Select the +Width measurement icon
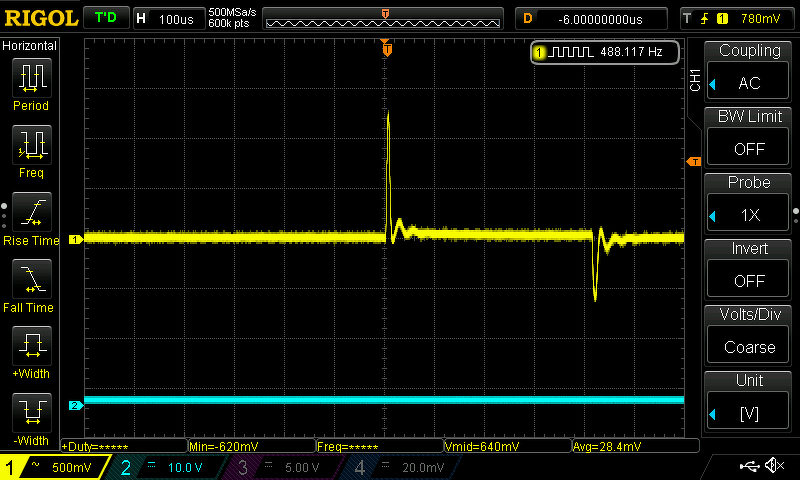Screen dimensions: 800x480 click(x=32, y=346)
